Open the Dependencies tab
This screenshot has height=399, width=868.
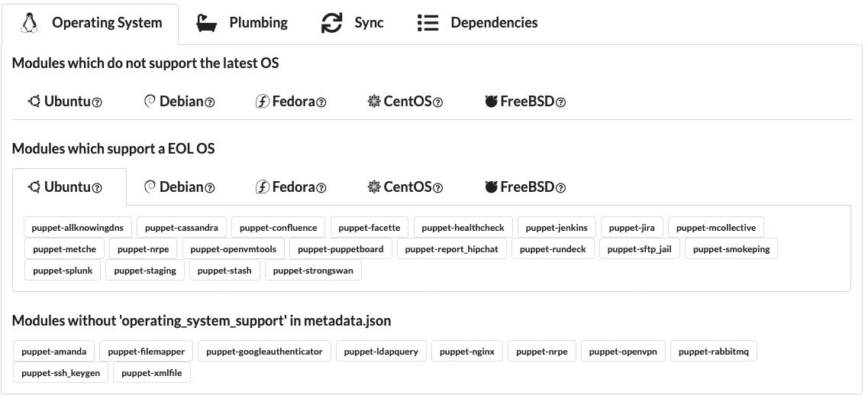pyautogui.click(x=477, y=23)
